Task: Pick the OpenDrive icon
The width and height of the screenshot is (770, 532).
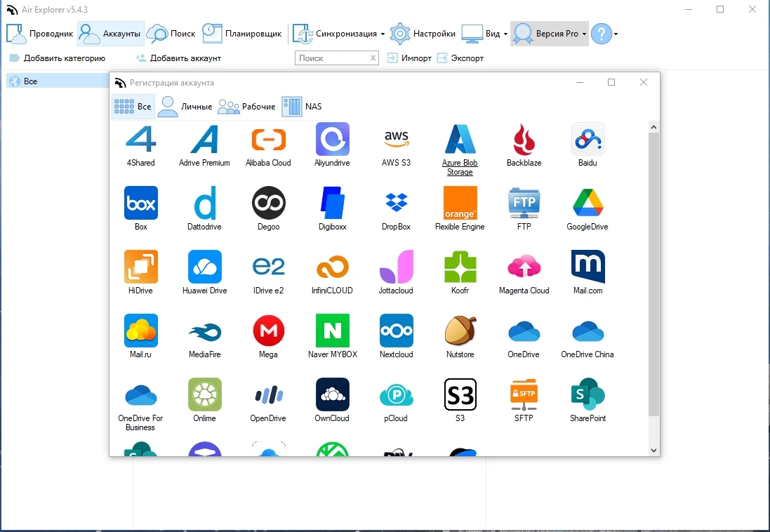Action: [269, 394]
